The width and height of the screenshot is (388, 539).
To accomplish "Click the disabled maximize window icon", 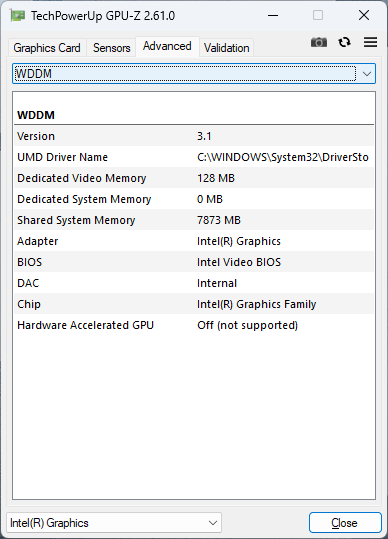I will tap(318, 15).
